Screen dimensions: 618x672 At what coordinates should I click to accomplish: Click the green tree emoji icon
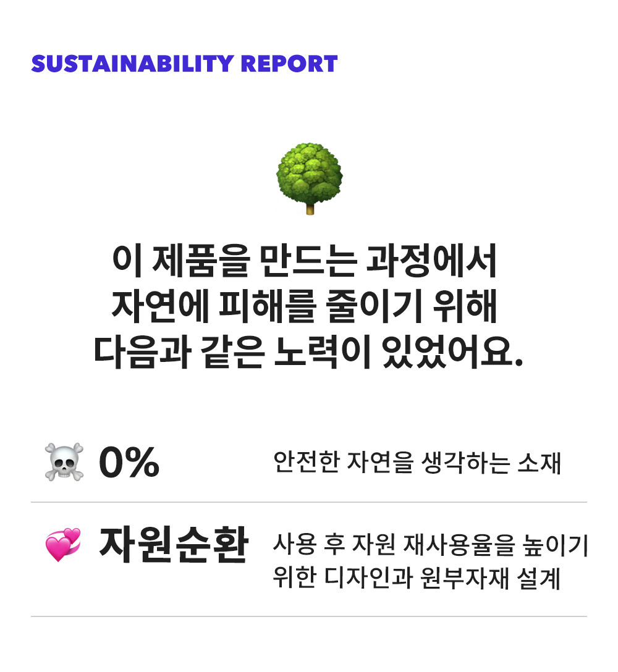(x=309, y=178)
